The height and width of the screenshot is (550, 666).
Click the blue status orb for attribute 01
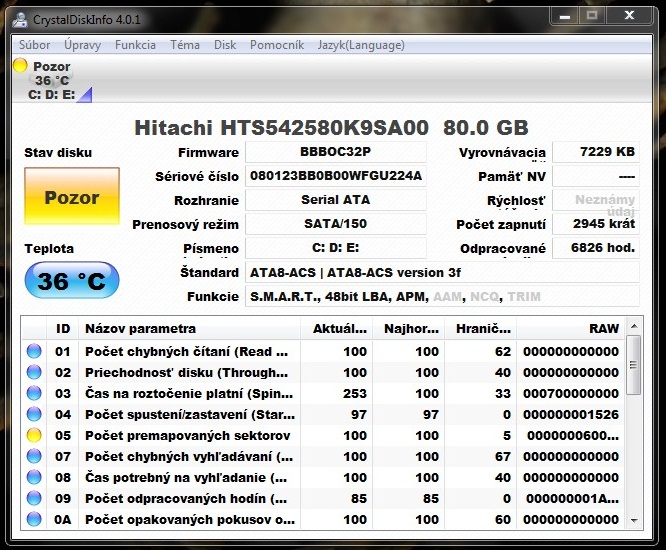coord(35,351)
